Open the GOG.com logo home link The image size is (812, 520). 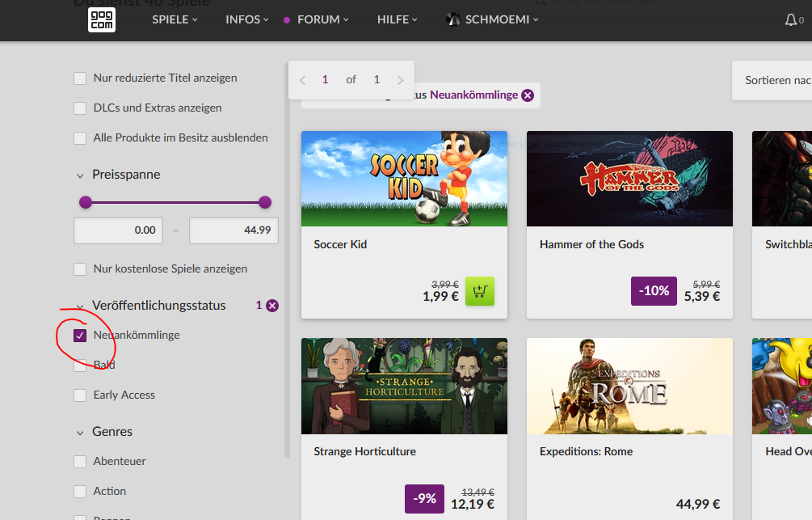102,19
